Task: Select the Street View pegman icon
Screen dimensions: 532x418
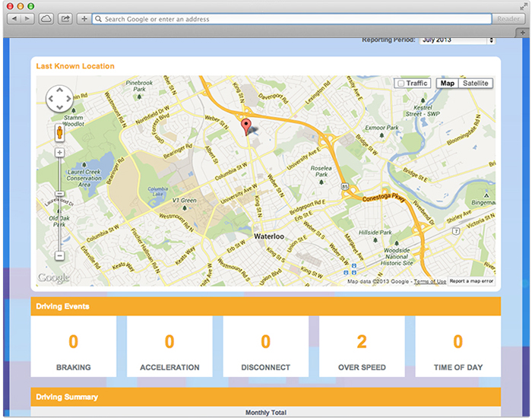Action: pos(59,133)
